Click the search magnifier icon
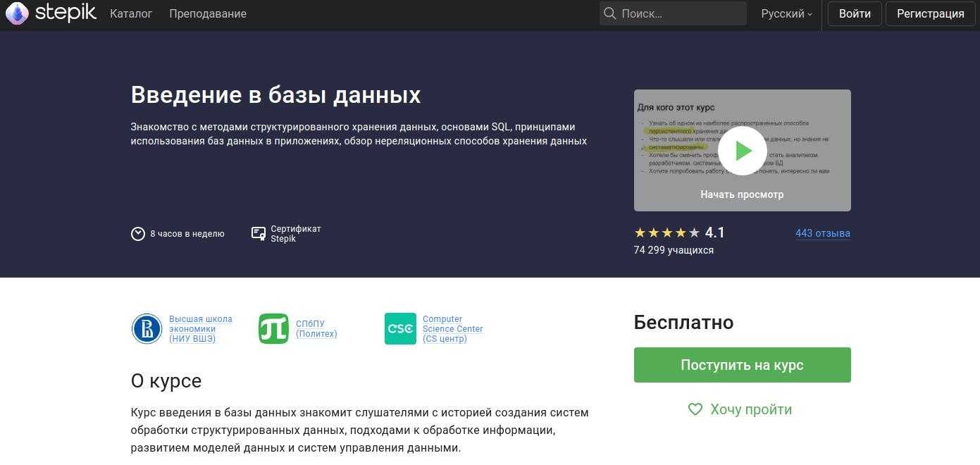This screenshot has height=465, width=980. point(609,13)
